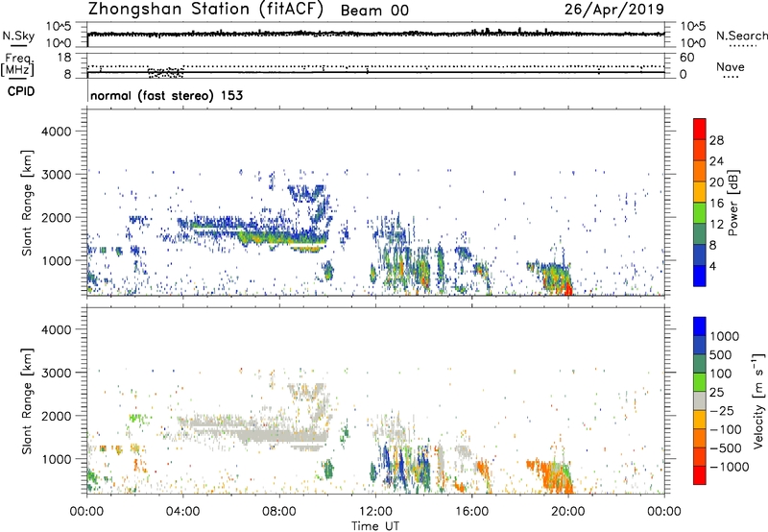
Task: Click the "Slant Range [km]" label of velocity panel
Action: point(27,401)
